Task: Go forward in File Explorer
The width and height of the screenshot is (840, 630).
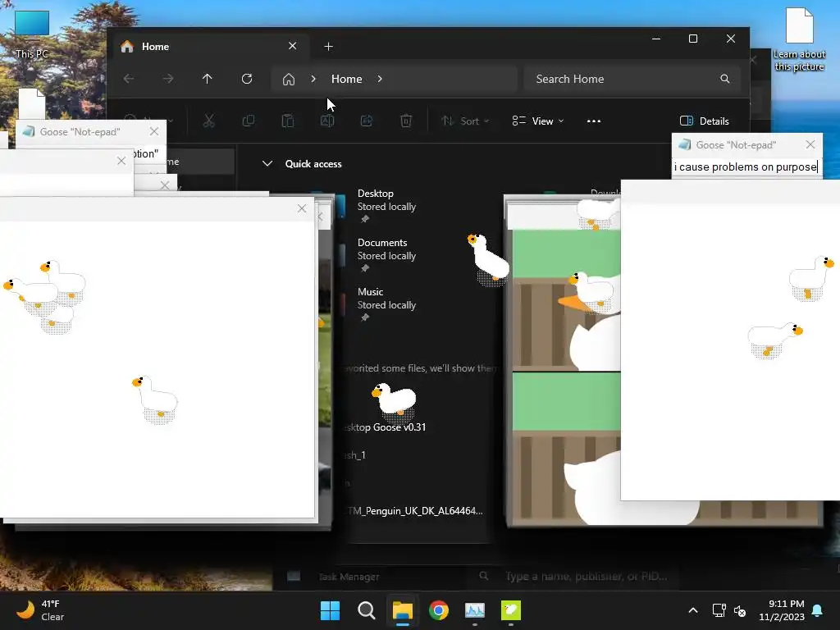Action: pyautogui.click(x=168, y=79)
